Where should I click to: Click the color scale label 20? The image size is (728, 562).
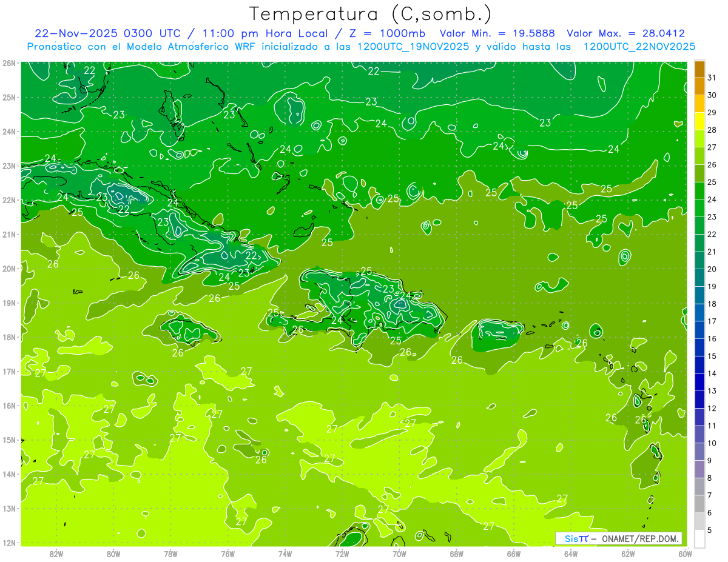(712, 269)
